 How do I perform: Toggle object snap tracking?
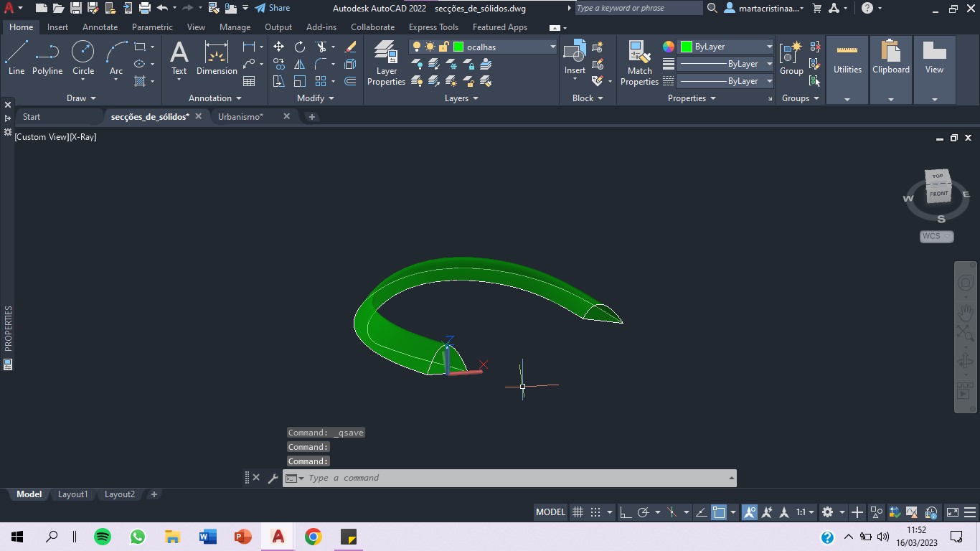[701, 512]
